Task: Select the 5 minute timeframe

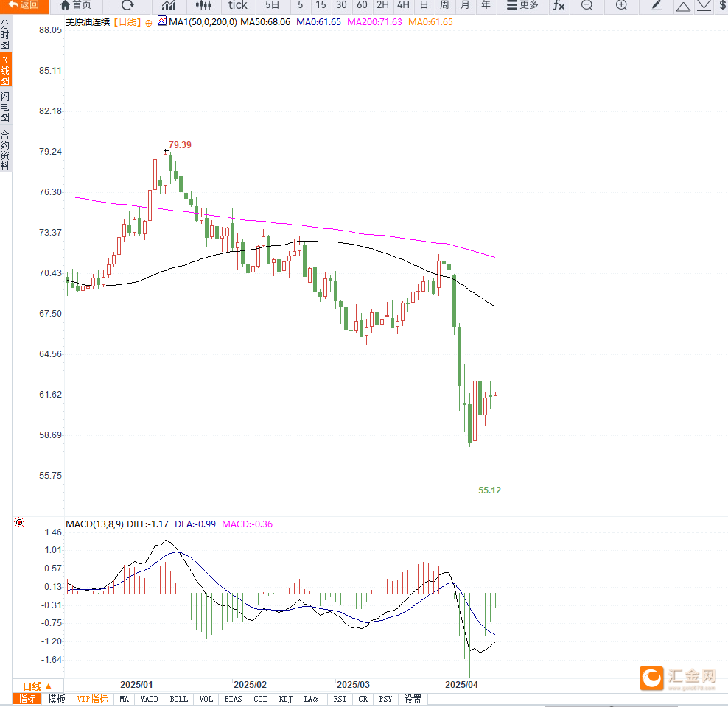Action: click(301, 5)
